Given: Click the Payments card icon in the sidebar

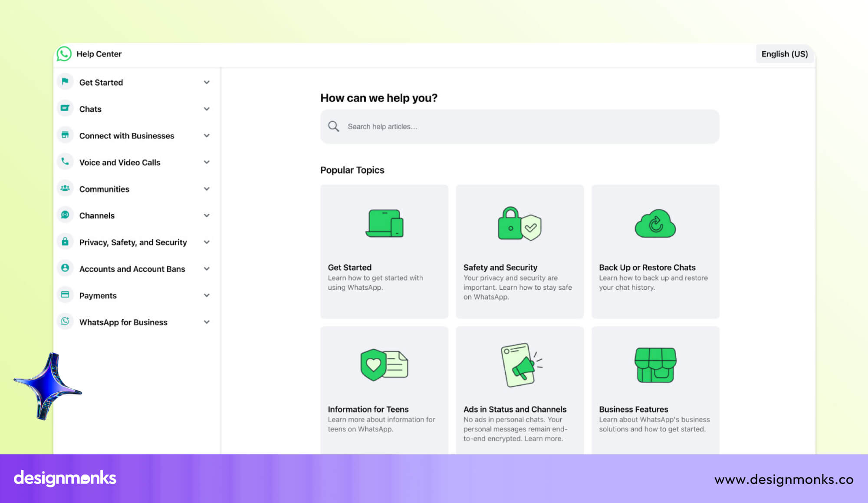Looking at the screenshot, I should tap(65, 295).
